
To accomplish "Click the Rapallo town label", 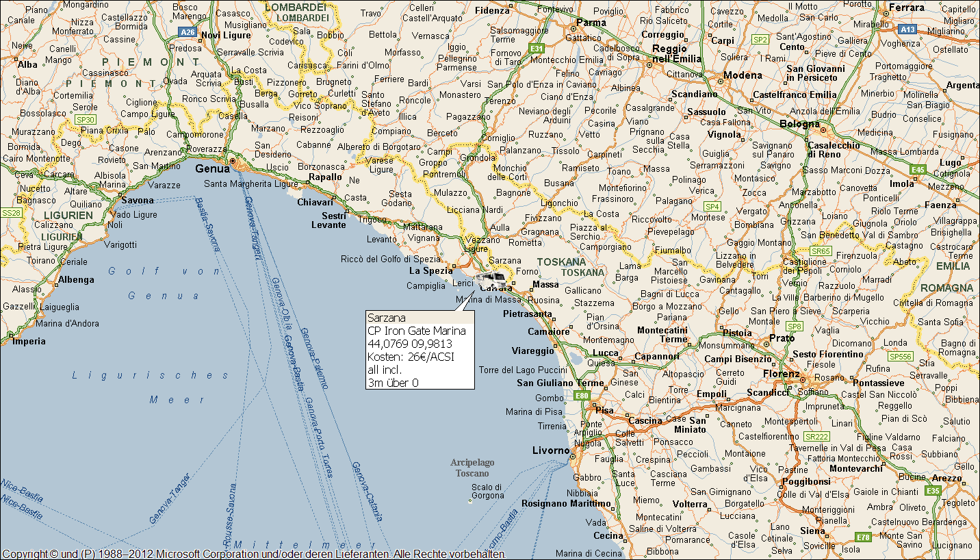I will click(325, 177).
